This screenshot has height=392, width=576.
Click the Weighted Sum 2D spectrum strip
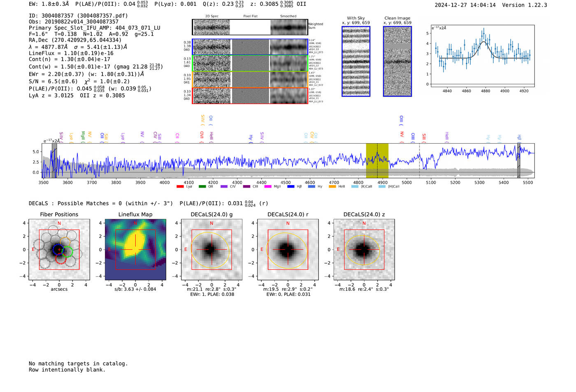pyautogui.click(x=250, y=27)
